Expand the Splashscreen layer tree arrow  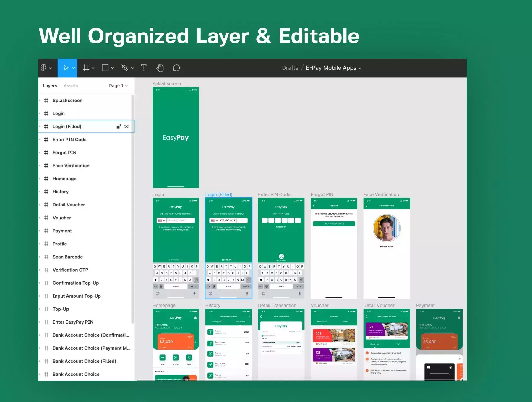[x=40, y=100]
